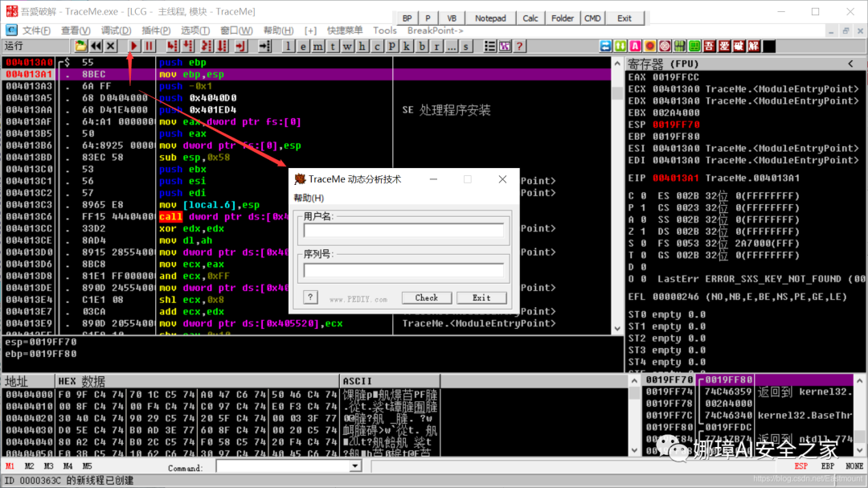The image size is (868, 488).
Task: Show memory map with 'm' button
Action: (x=317, y=46)
